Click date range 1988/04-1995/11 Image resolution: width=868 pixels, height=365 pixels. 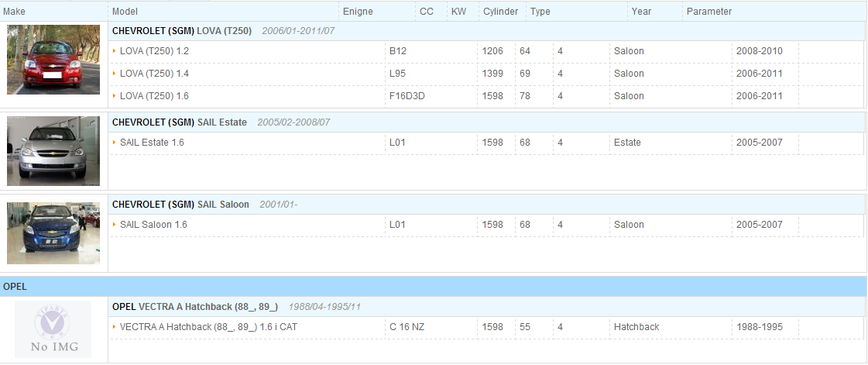tap(325, 307)
